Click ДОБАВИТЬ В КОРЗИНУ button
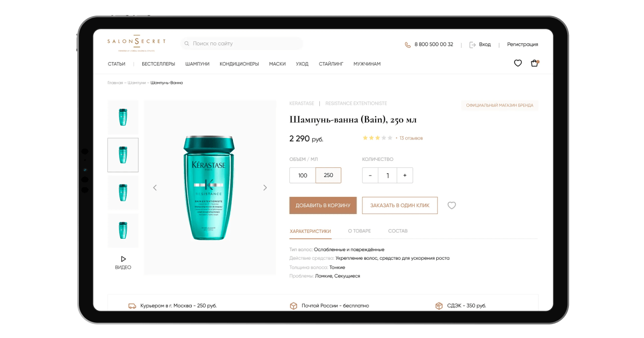 pyautogui.click(x=323, y=205)
